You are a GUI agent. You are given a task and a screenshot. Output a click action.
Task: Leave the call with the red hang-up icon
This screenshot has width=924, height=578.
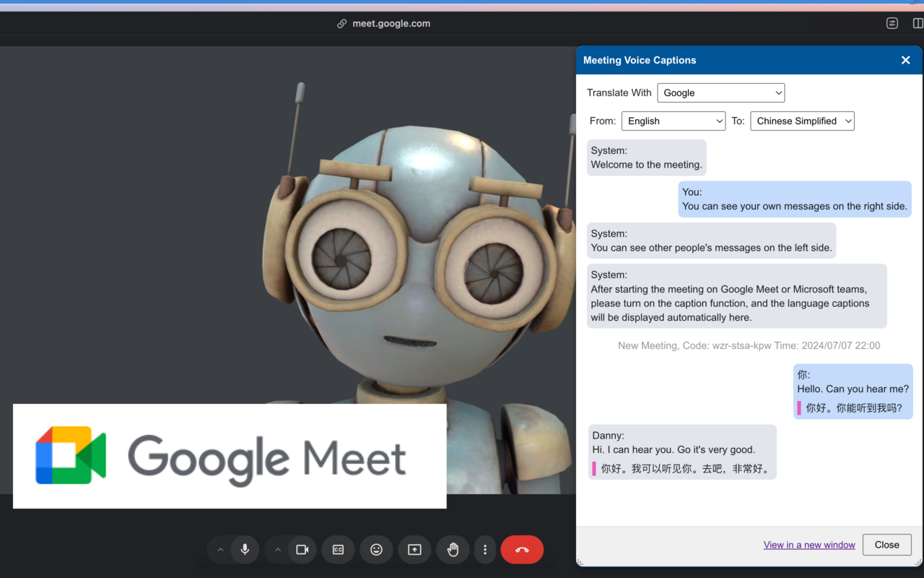coord(522,549)
